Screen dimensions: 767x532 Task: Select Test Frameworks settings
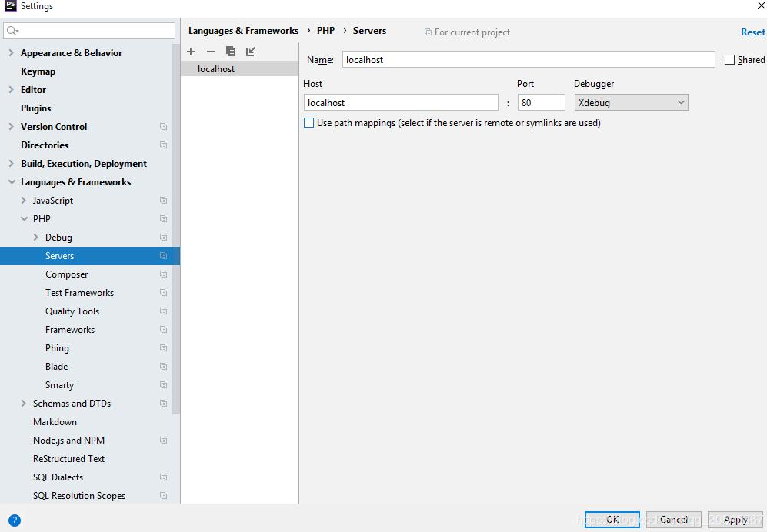80,293
